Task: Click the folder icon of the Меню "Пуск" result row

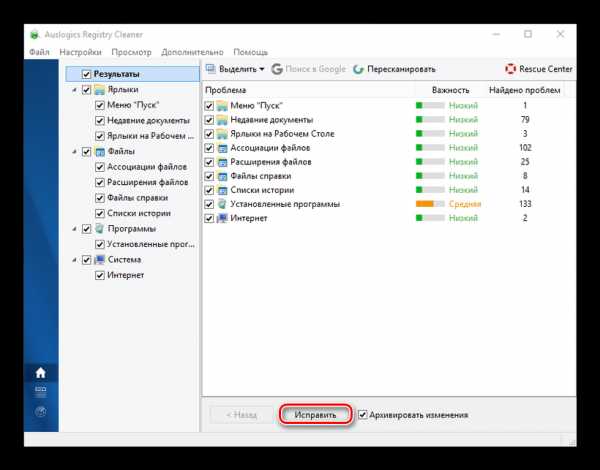Action: coord(222,106)
